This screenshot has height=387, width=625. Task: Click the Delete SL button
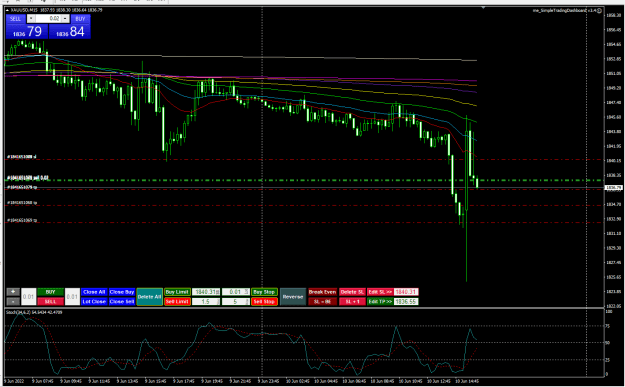pos(352,292)
